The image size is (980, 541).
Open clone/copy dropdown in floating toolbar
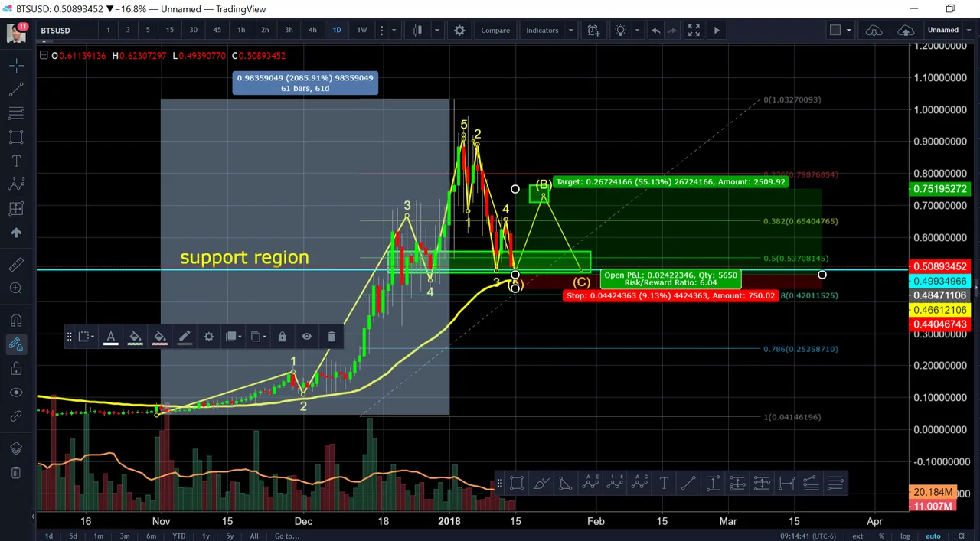[x=257, y=337]
